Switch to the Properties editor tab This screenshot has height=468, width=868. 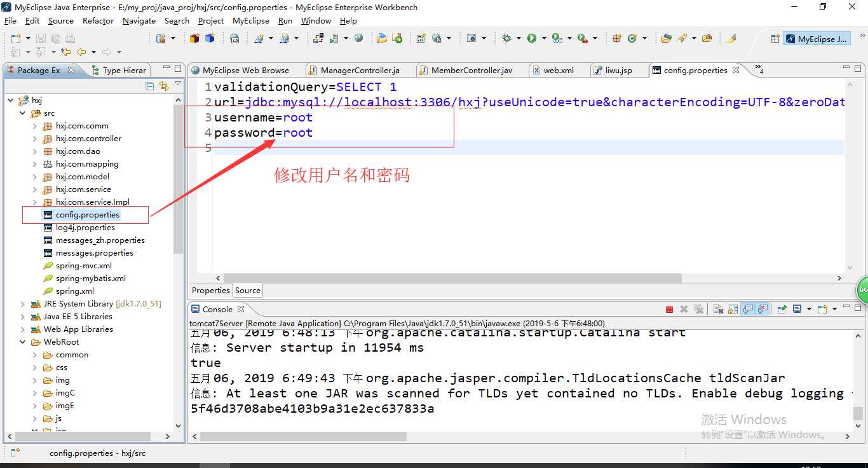(210, 290)
